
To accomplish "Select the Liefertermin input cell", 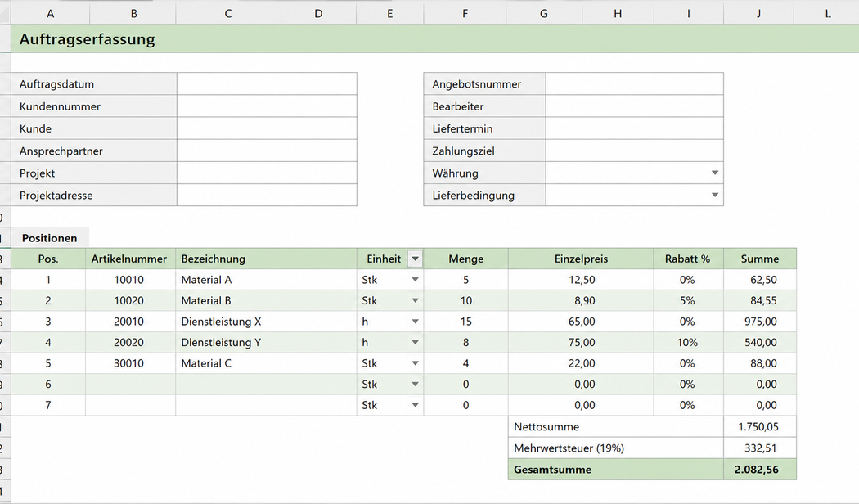I will point(634,128).
